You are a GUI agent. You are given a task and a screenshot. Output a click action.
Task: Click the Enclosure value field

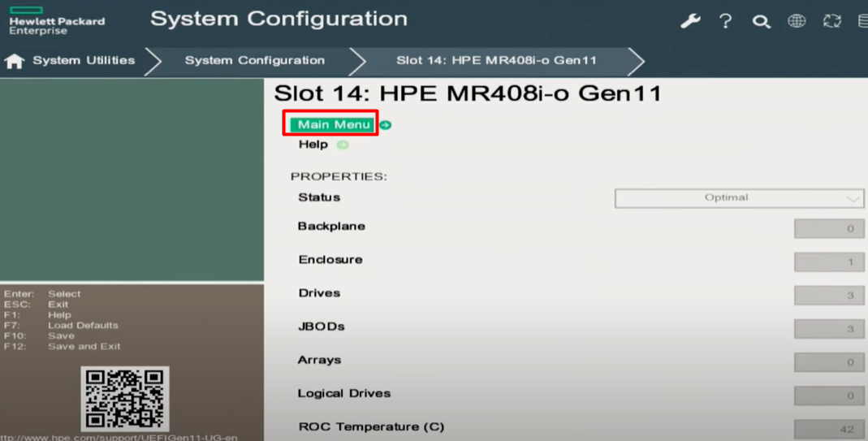pos(829,262)
